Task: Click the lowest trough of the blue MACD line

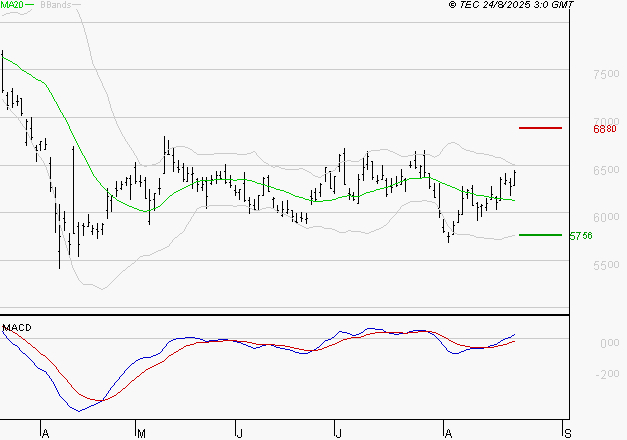Action: pos(79,410)
